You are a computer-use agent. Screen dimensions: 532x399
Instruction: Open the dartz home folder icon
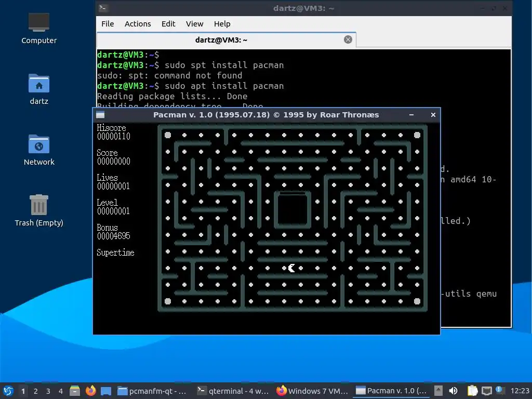pyautogui.click(x=38, y=89)
